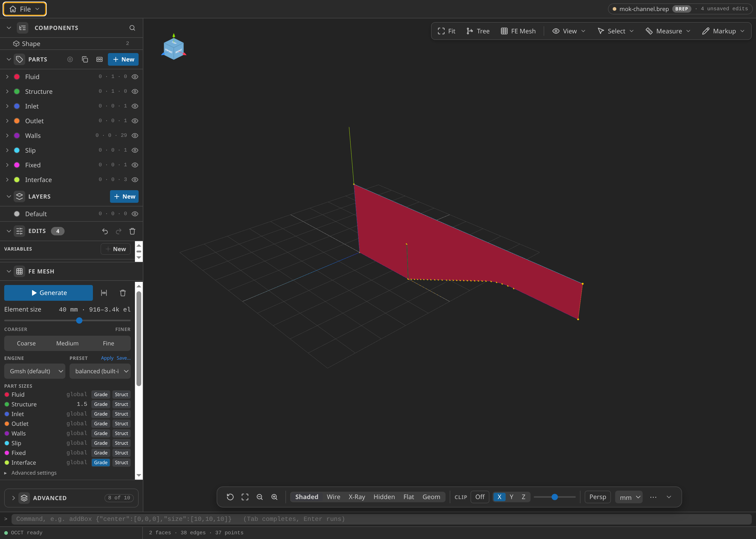Open the mm units dropdown

629,497
